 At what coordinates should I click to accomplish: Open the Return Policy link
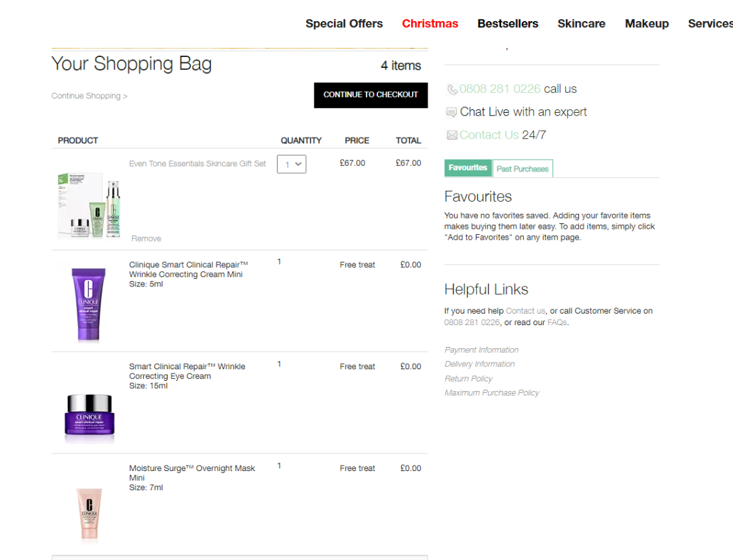(x=468, y=379)
